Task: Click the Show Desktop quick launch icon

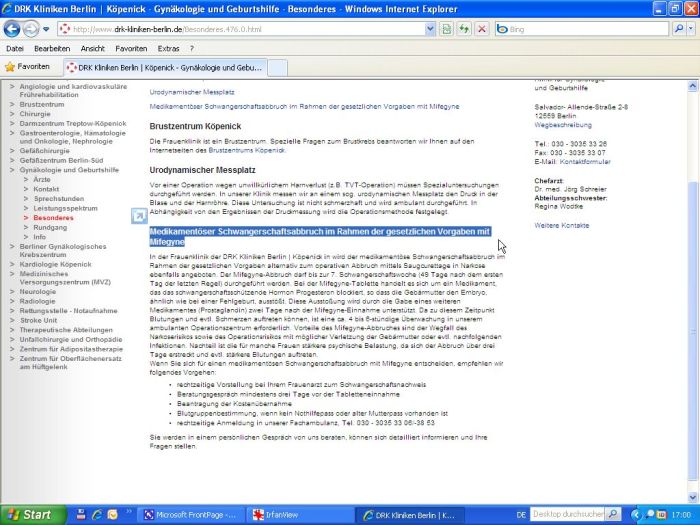Action: click(81, 515)
